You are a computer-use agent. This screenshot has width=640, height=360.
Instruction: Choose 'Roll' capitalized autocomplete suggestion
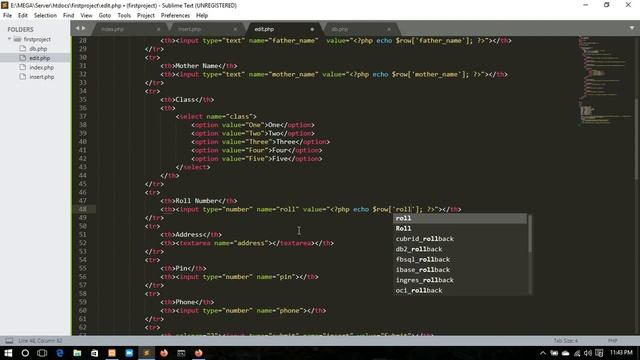click(x=460, y=229)
